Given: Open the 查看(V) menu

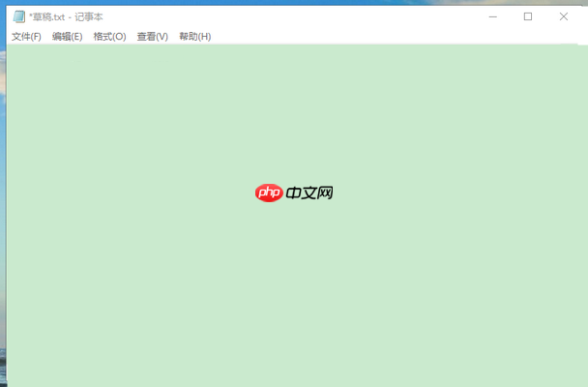Looking at the screenshot, I should (x=152, y=37).
